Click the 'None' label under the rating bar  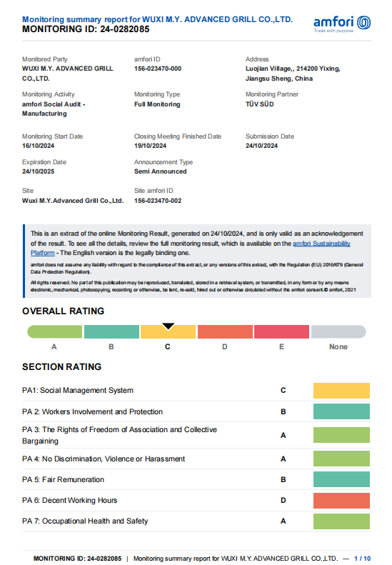338,347
